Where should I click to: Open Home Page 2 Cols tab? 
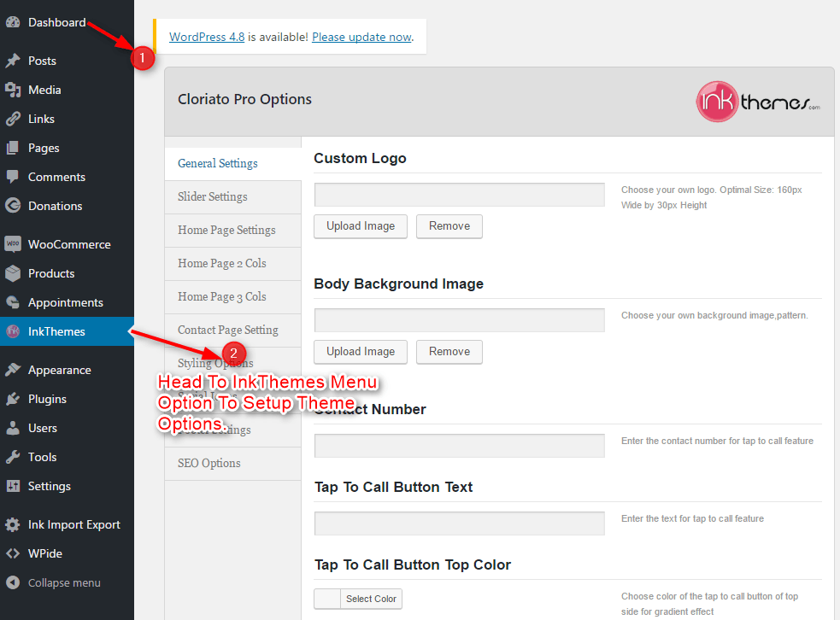tap(232, 263)
